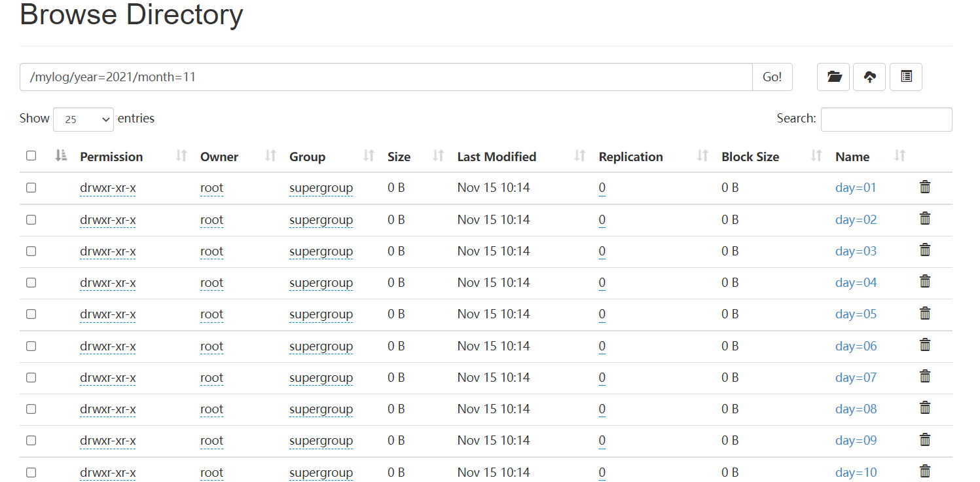Click Block Size value in day=02 row
Screen dimensions: 980x482
pyautogui.click(x=730, y=219)
